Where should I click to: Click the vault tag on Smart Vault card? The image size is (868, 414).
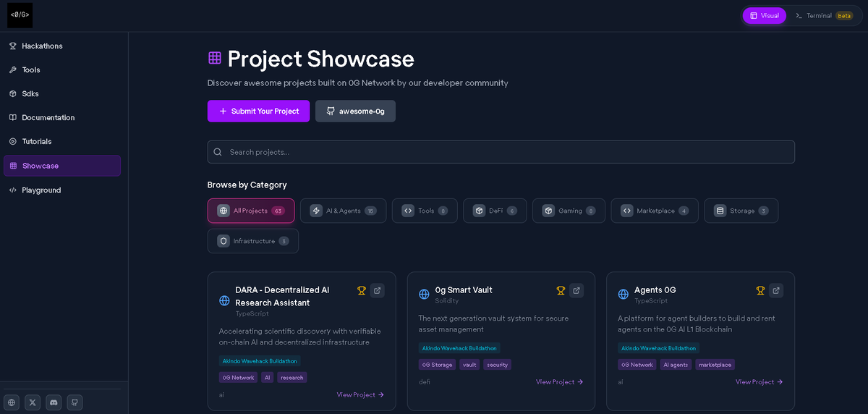click(x=470, y=365)
